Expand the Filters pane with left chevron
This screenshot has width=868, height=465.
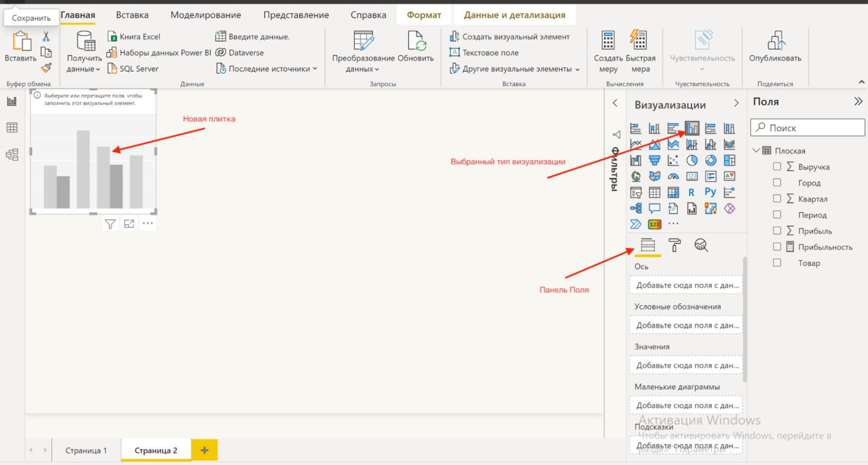coord(615,103)
